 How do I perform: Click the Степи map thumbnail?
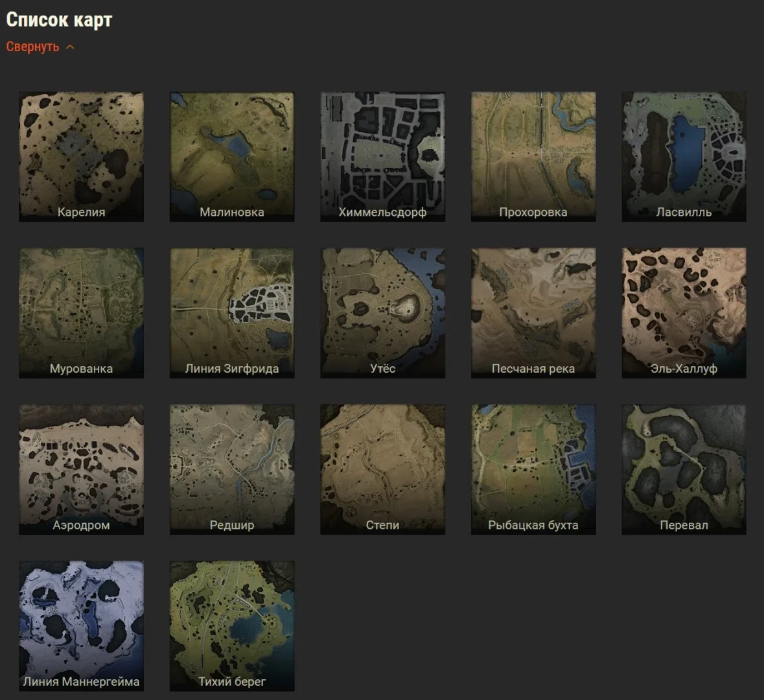point(382,469)
